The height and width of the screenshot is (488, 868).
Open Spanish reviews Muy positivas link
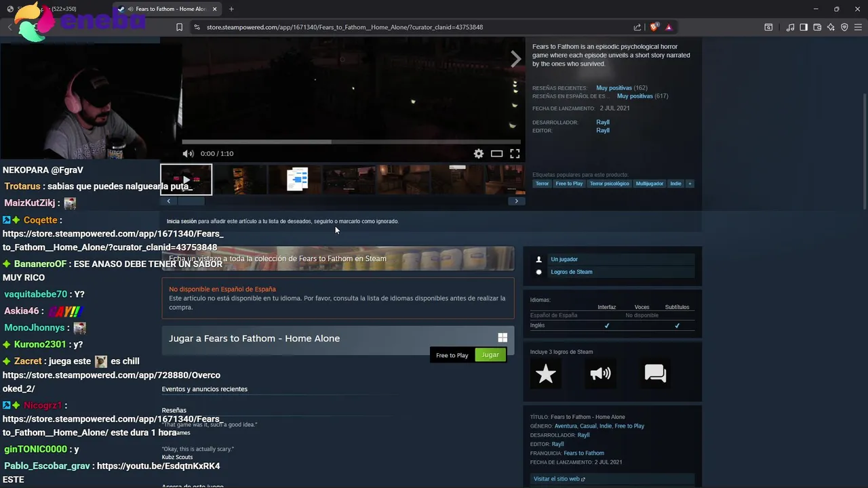click(x=635, y=96)
